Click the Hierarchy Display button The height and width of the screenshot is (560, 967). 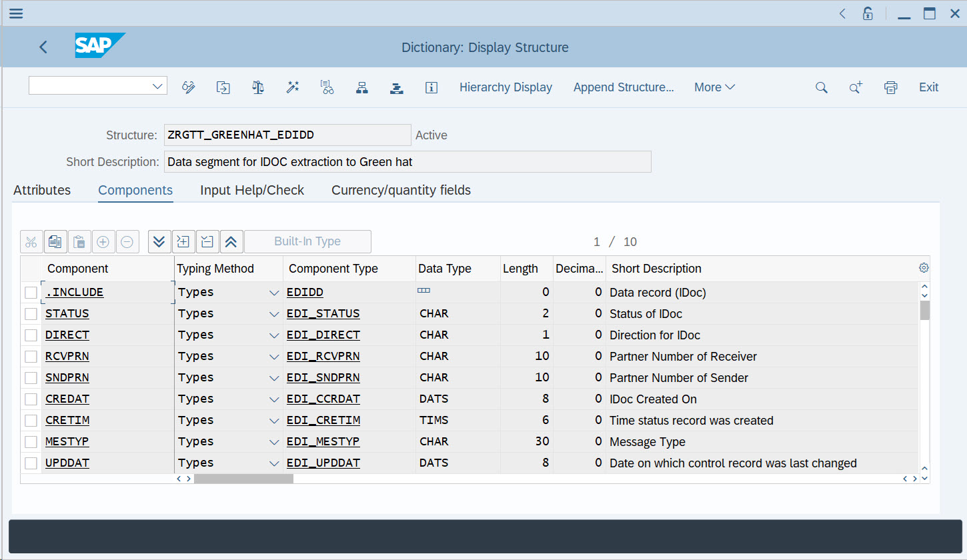click(506, 87)
